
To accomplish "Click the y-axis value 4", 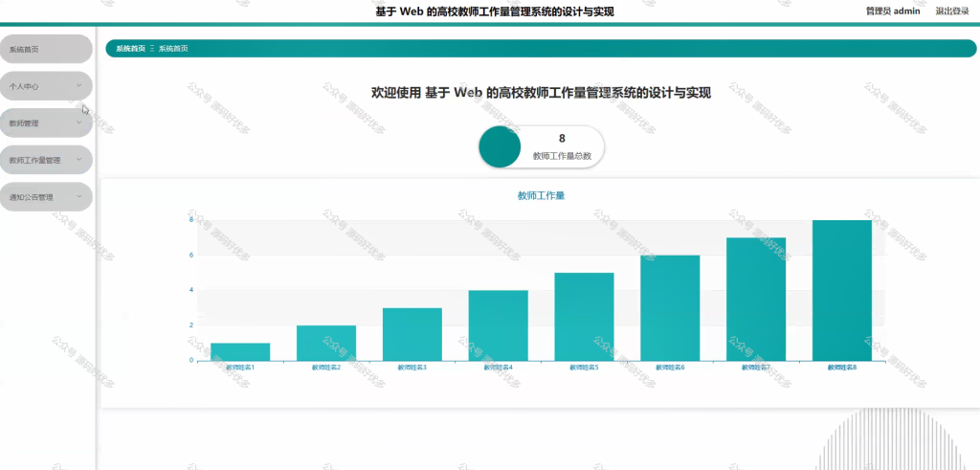I will pyautogui.click(x=191, y=290).
